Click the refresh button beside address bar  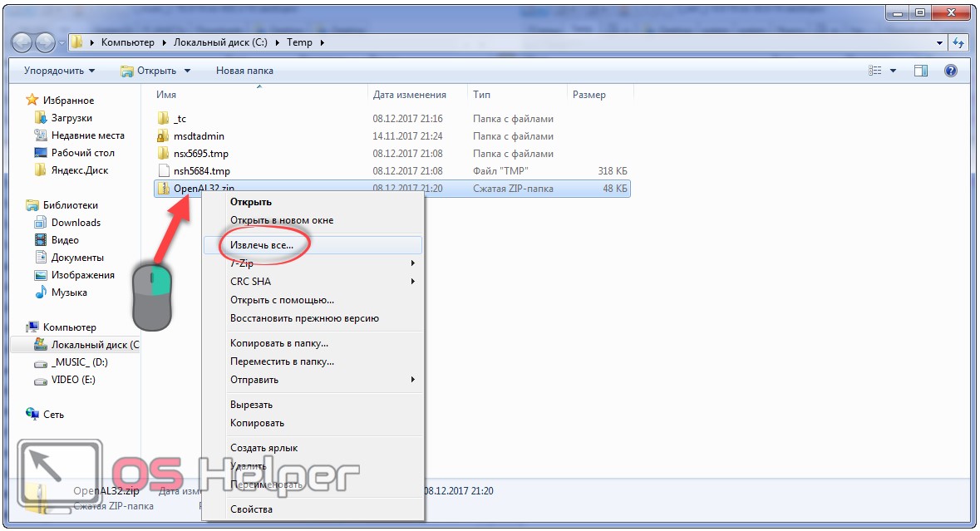[960, 42]
